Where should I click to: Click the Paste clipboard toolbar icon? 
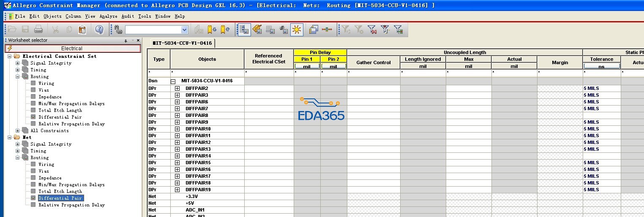(x=82, y=30)
